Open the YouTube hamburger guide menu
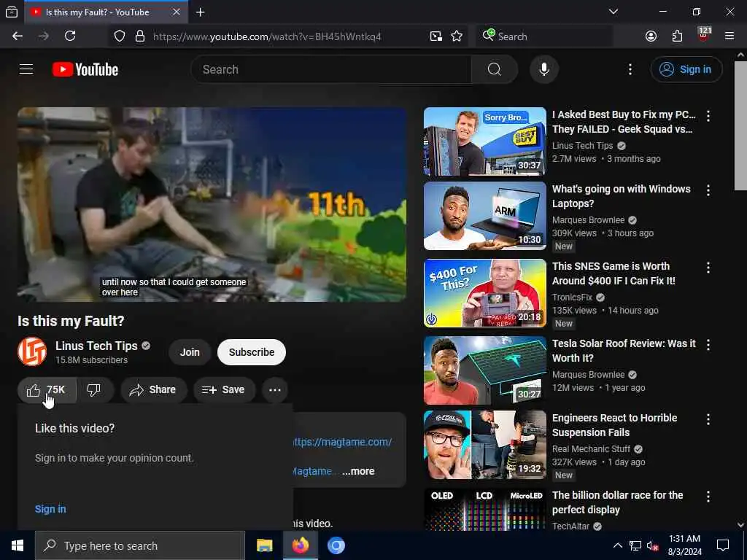This screenshot has height=560, width=747. coord(26,69)
